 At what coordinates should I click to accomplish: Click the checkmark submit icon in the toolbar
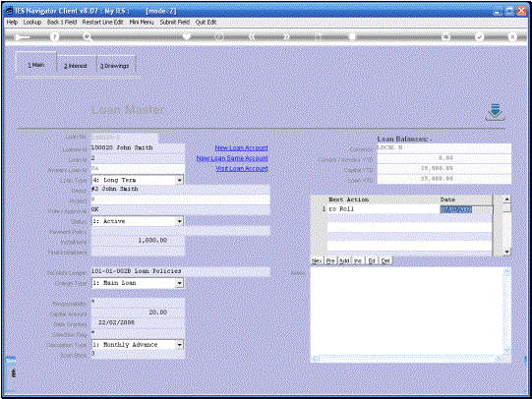pyautogui.click(x=479, y=36)
